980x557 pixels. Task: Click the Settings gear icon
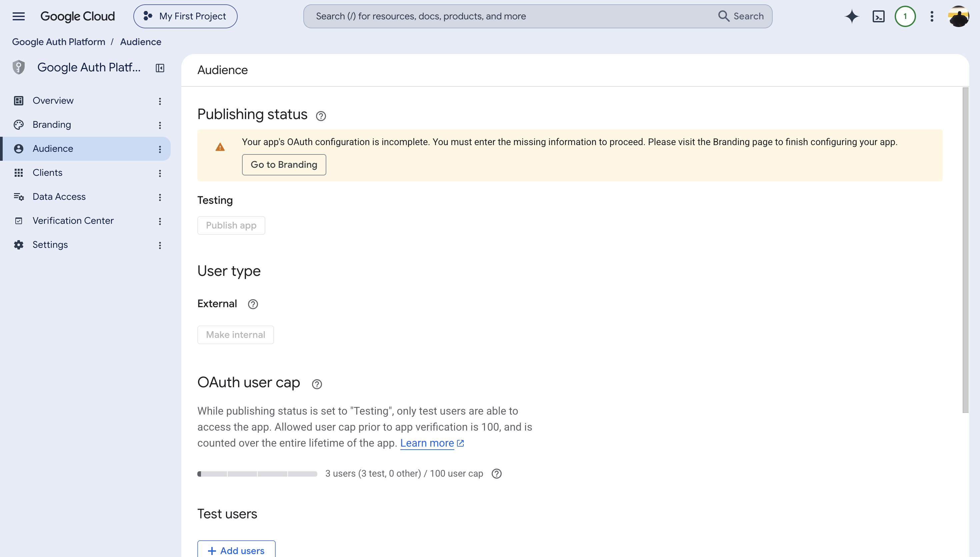pyautogui.click(x=18, y=245)
